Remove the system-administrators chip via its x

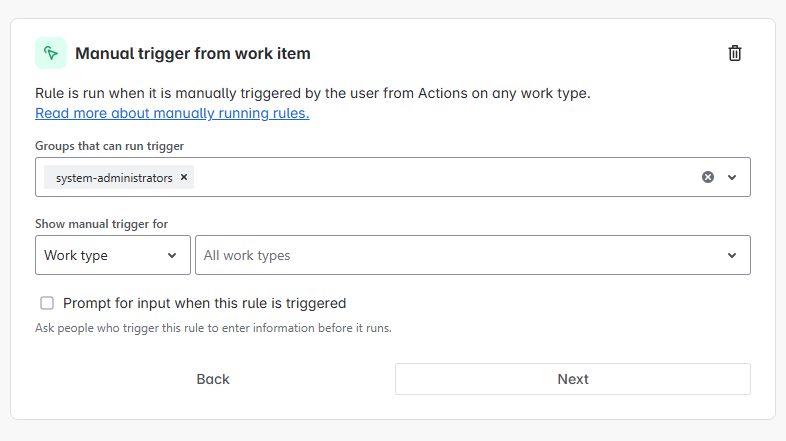(184, 177)
